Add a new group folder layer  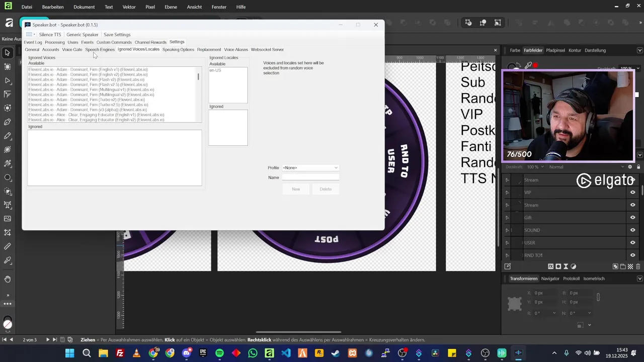pos(623,266)
